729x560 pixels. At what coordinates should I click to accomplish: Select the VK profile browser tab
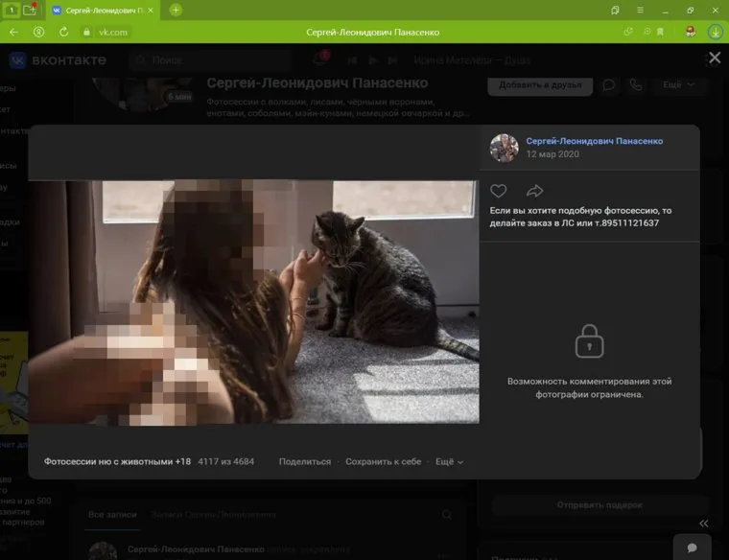[104, 10]
